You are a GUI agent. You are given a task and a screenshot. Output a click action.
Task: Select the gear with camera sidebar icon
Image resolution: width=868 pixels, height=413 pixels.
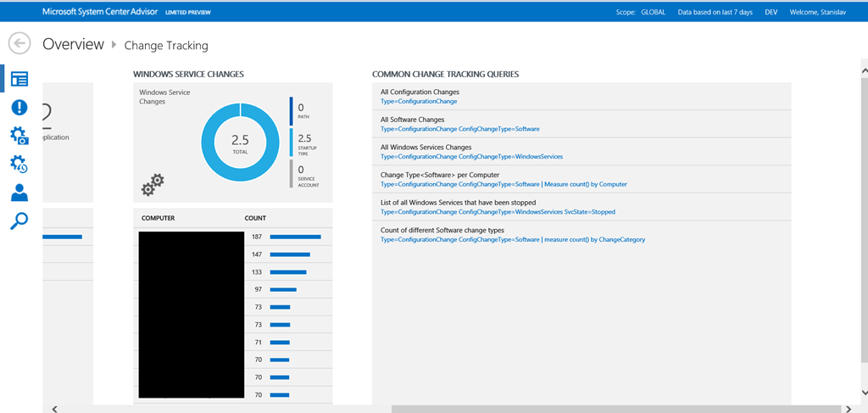pos(19,136)
